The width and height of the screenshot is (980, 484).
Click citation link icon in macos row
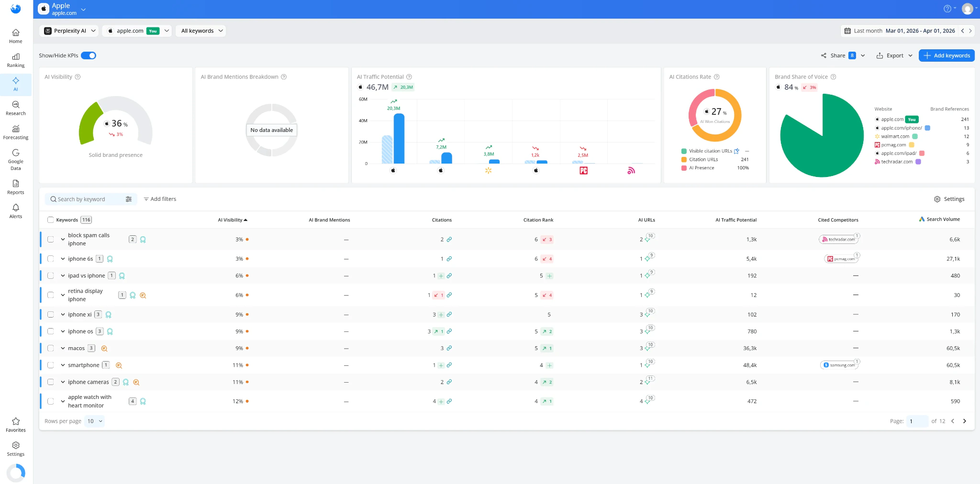[449, 348]
